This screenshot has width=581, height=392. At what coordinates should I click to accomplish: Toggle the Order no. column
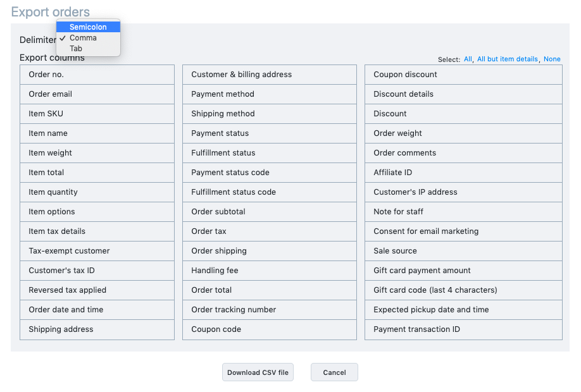(97, 75)
